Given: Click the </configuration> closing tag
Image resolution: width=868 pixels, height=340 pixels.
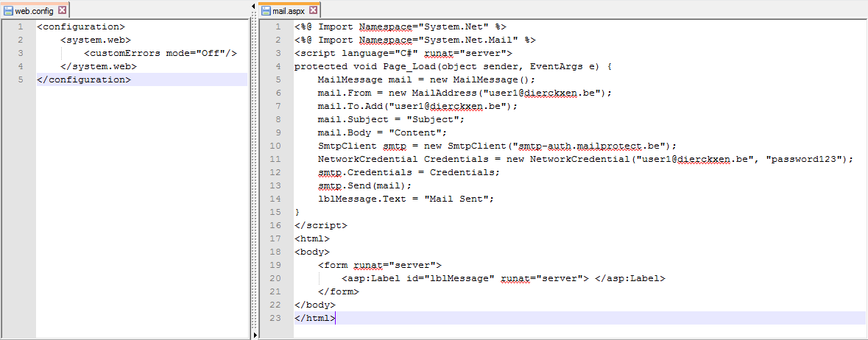Looking at the screenshot, I should coord(84,79).
